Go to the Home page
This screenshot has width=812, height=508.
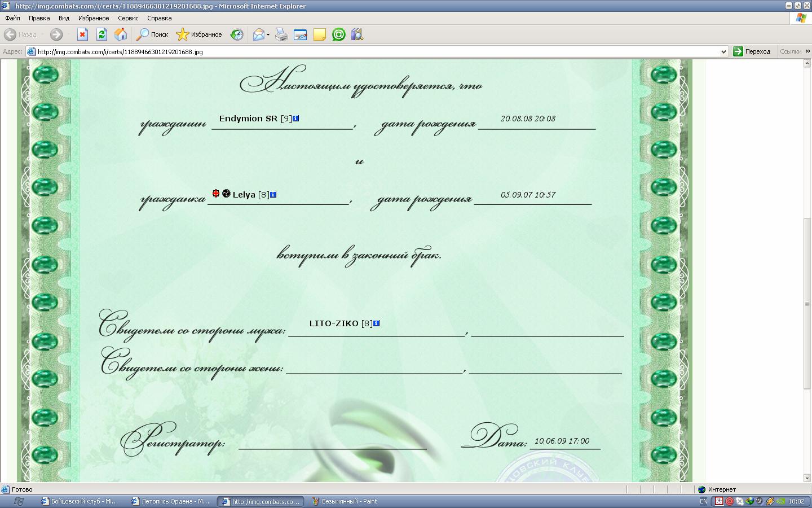pos(121,34)
